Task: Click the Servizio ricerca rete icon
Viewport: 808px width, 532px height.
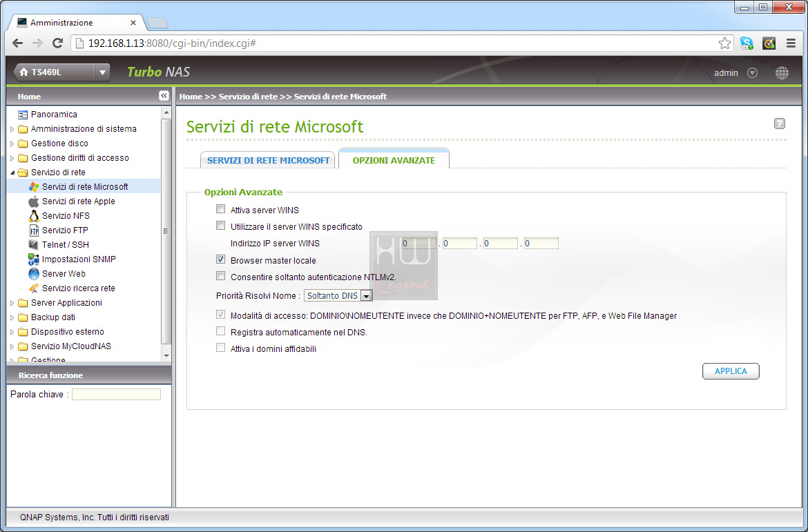Action: (x=34, y=288)
